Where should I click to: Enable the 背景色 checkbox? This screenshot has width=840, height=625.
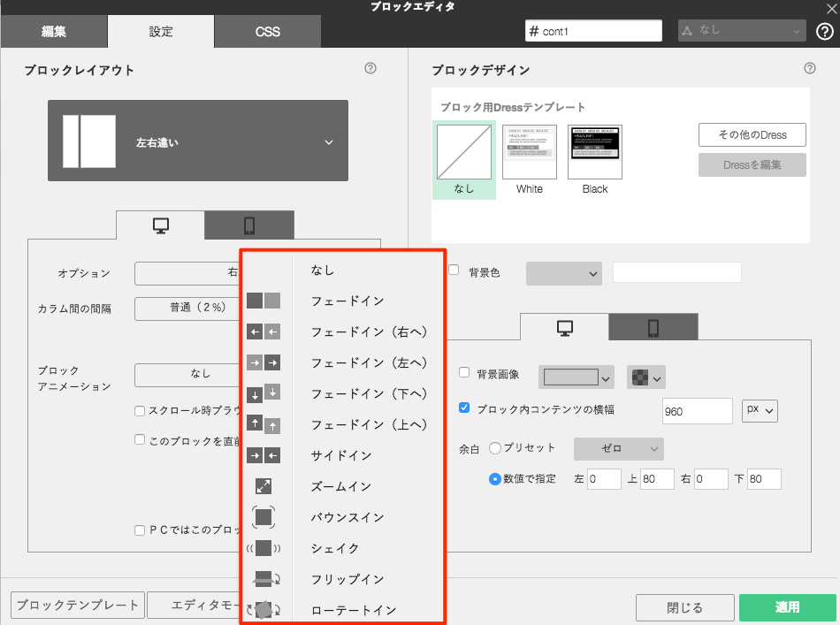[454, 270]
